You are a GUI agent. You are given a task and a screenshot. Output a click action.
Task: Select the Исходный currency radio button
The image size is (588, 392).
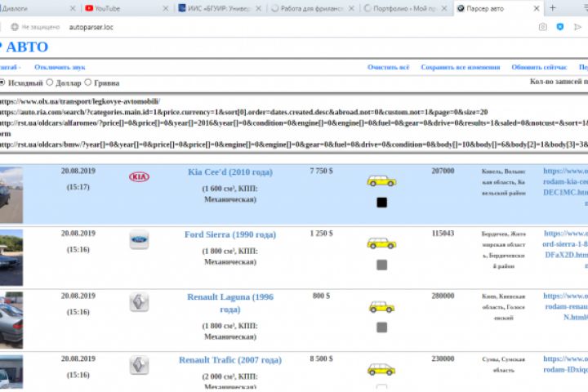coord(2,82)
